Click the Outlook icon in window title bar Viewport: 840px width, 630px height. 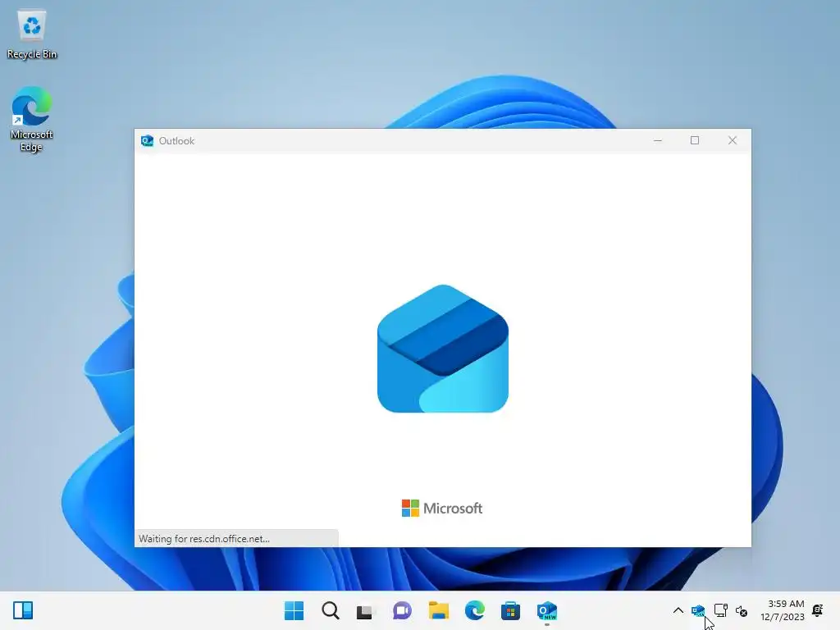pos(147,141)
